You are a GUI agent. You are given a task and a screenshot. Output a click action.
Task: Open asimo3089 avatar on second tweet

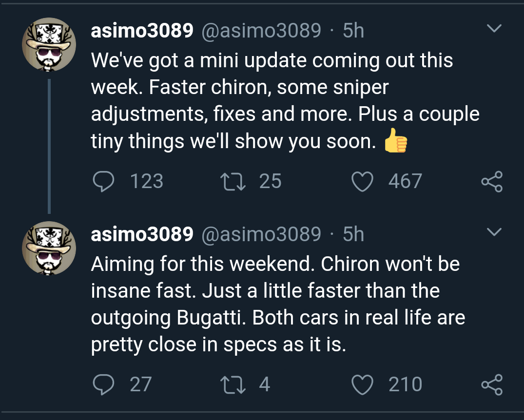(49, 248)
